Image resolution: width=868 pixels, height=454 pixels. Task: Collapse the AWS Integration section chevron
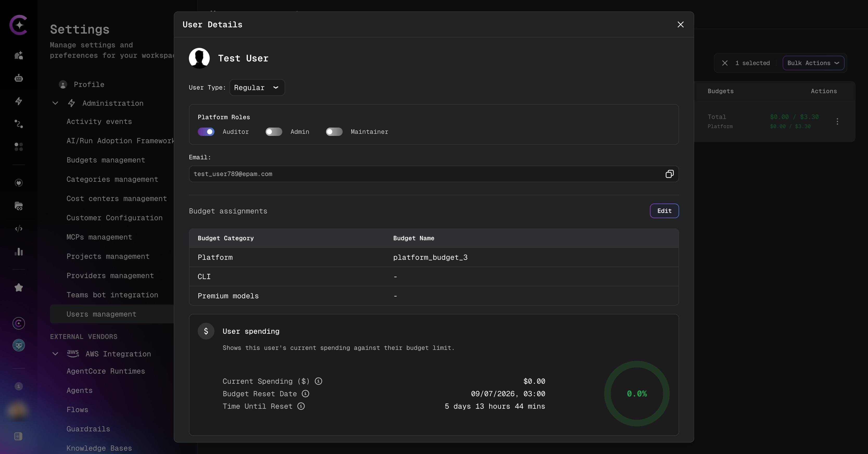tap(55, 354)
